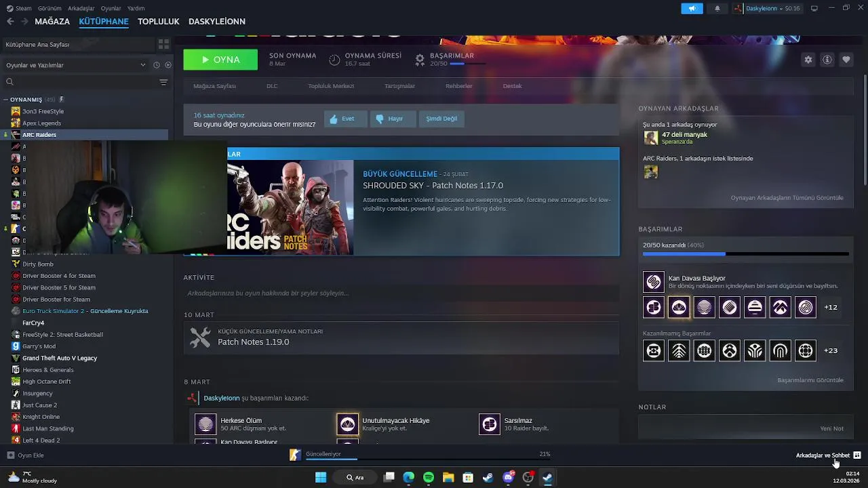Select Grand Theft Auto V Legacy

click(x=60, y=358)
